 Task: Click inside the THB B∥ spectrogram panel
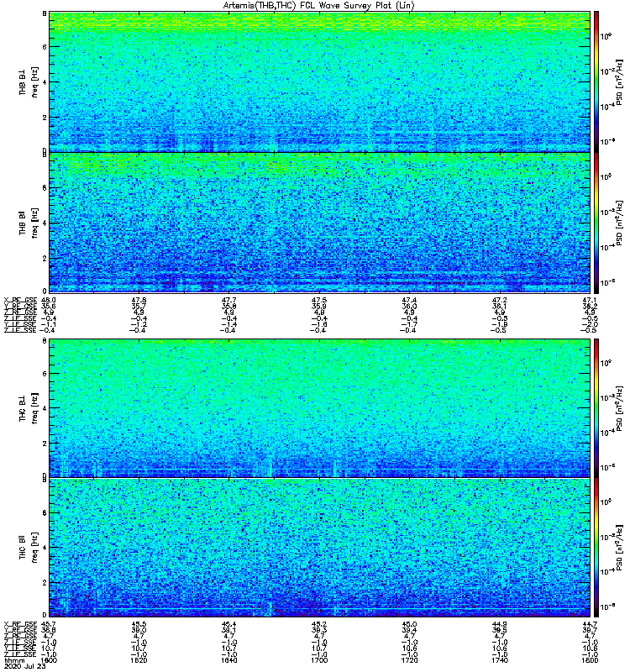pyautogui.click(x=320, y=223)
